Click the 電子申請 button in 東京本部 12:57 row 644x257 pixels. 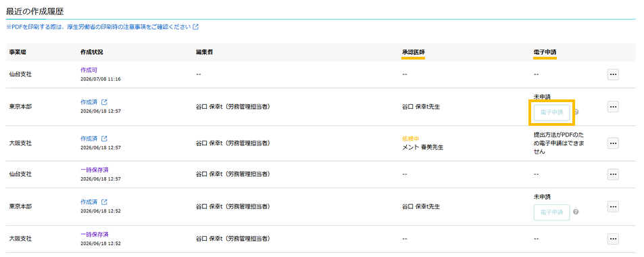click(551, 112)
